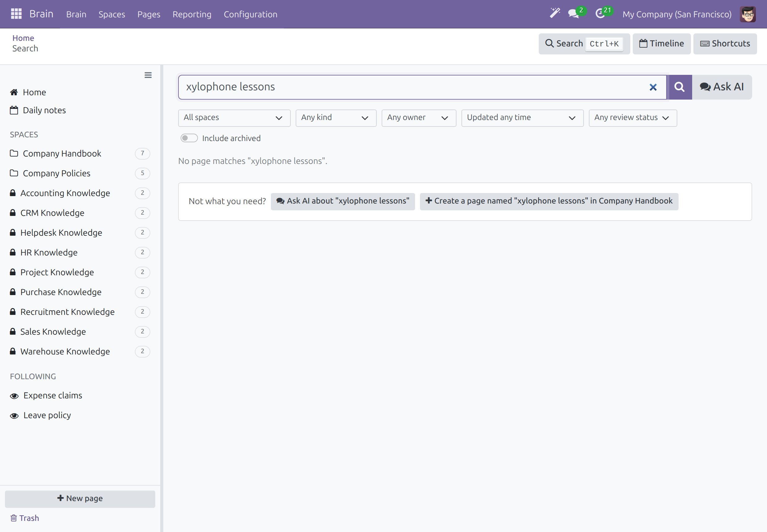Open the user avatar menu

(x=748, y=14)
